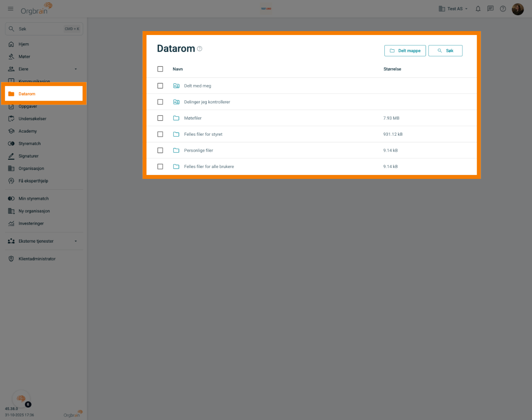This screenshot has height=420, width=532.
Task: Check the Delt med meg row checkbox
Action: (160, 86)
